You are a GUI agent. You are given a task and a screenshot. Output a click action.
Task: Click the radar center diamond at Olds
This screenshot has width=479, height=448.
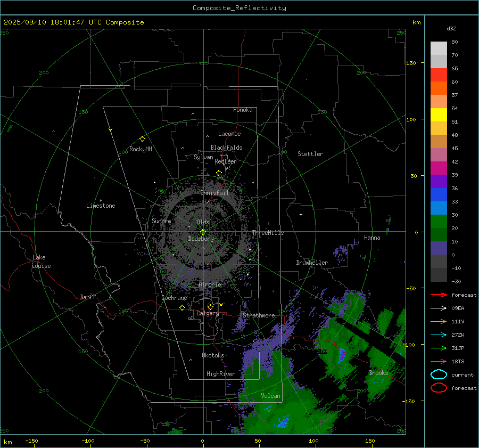pos(203,232)
